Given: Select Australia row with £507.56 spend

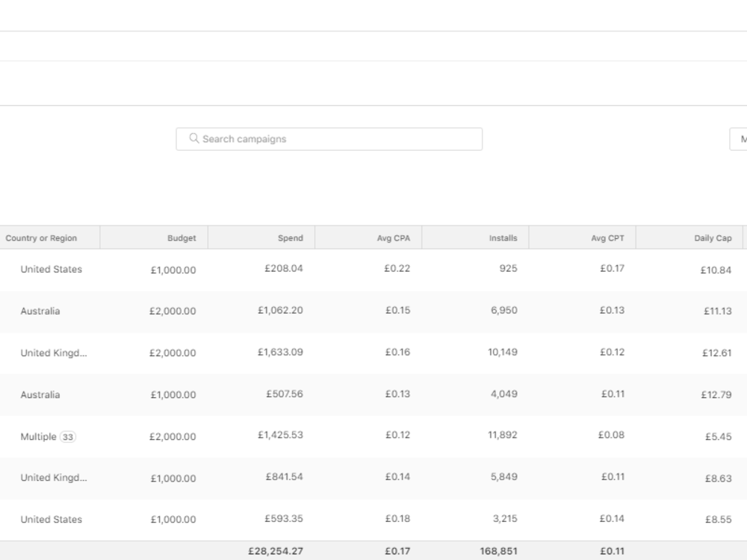Looking at the screenshot, I should 373,395.
